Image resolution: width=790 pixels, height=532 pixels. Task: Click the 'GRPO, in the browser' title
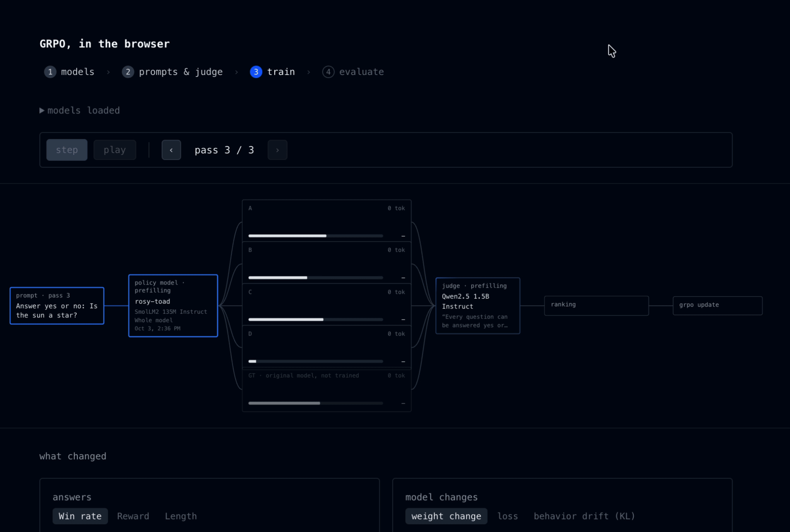coord(104,44)
